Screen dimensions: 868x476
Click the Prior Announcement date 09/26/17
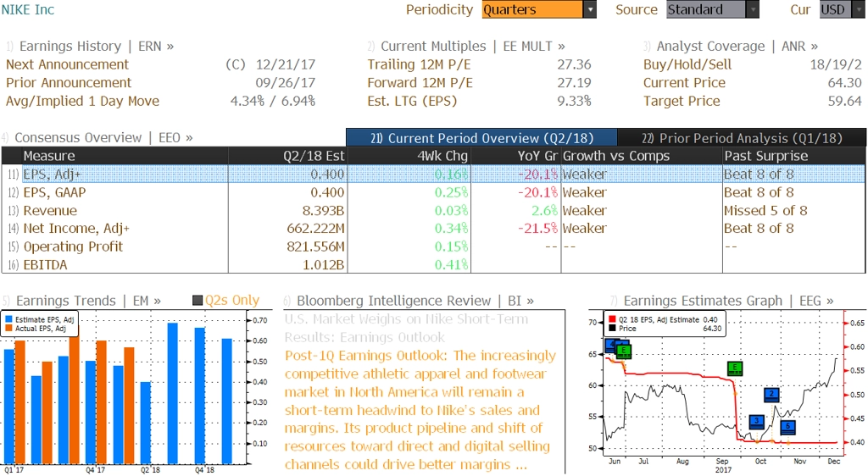pyautogui.click(x=286, y=83)
